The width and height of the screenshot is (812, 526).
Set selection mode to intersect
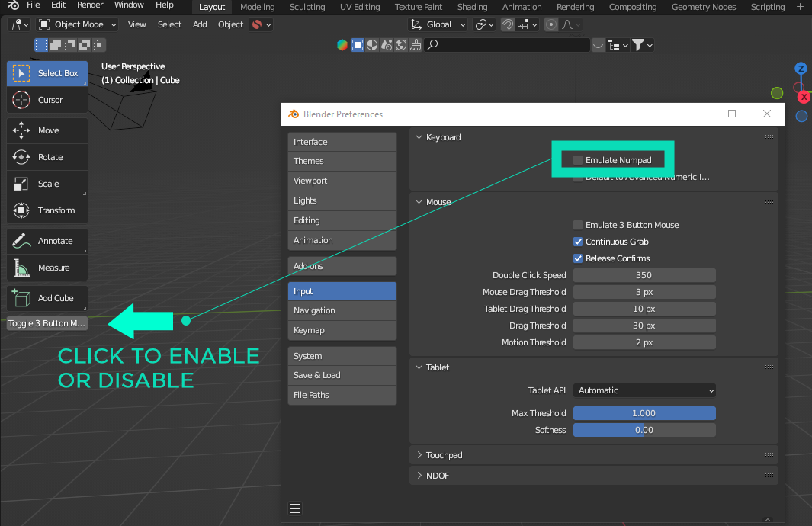click(99, 45)
